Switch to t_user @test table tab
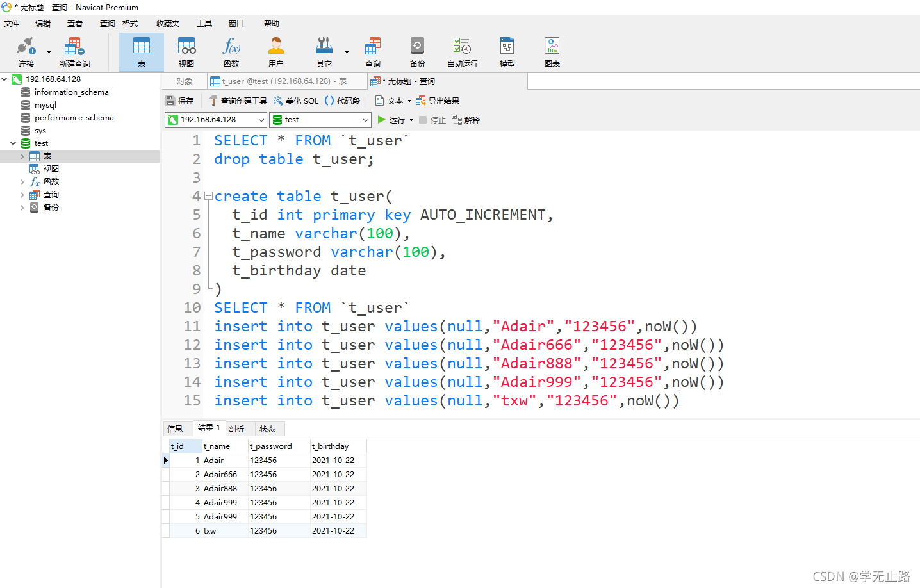 (287, 81)
